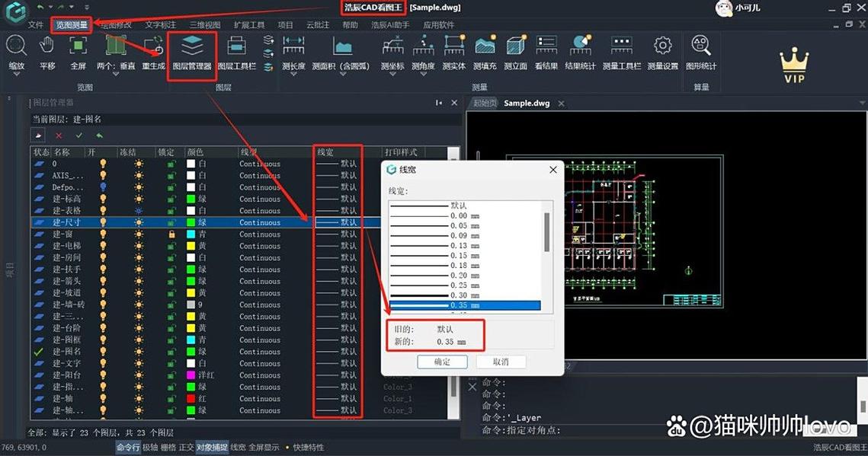Toggle the lock icon for layer 建-电梯
This screenshot has width=868, height=456.
[x=171, y=245]
